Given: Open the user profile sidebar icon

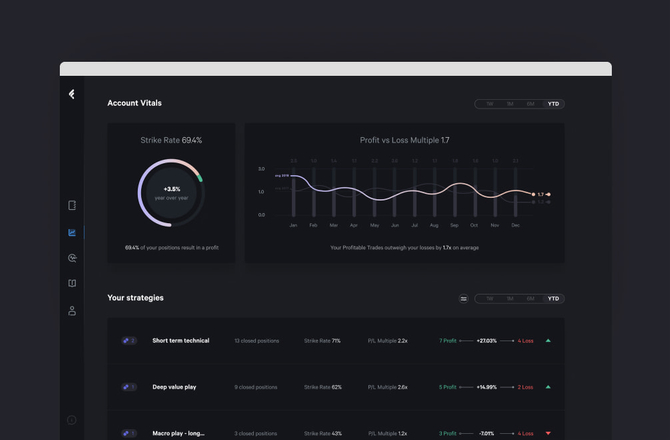Looking at the screenshot, I should [x=72, y=311].
